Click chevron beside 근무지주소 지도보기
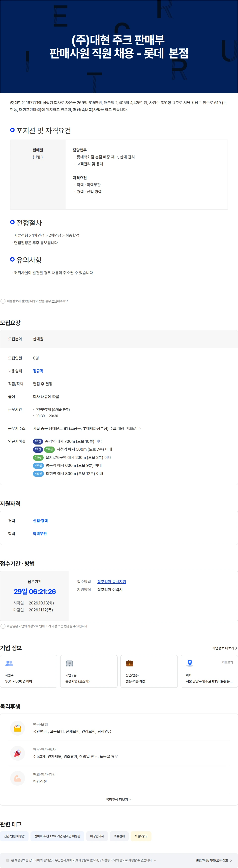 pos(140,429)
